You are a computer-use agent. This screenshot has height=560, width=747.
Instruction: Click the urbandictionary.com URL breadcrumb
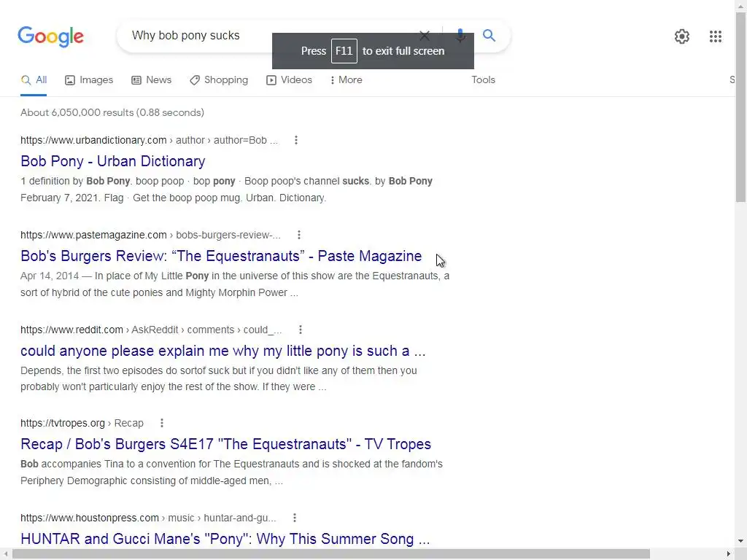coord(149,140)
